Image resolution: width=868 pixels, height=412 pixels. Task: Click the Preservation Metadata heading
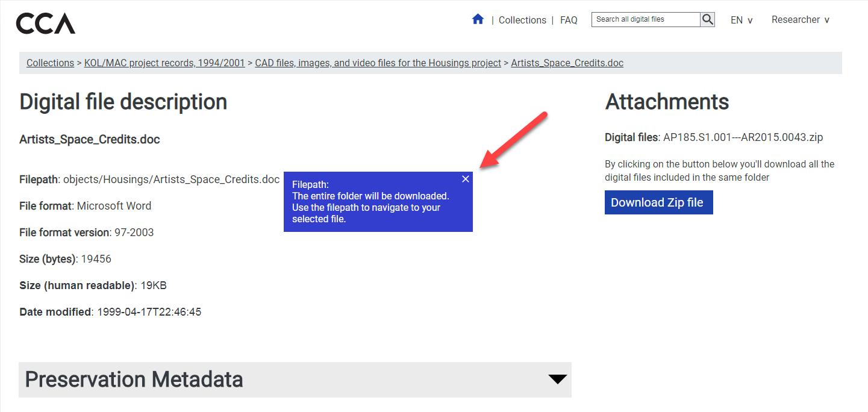[x=134, y=379]
